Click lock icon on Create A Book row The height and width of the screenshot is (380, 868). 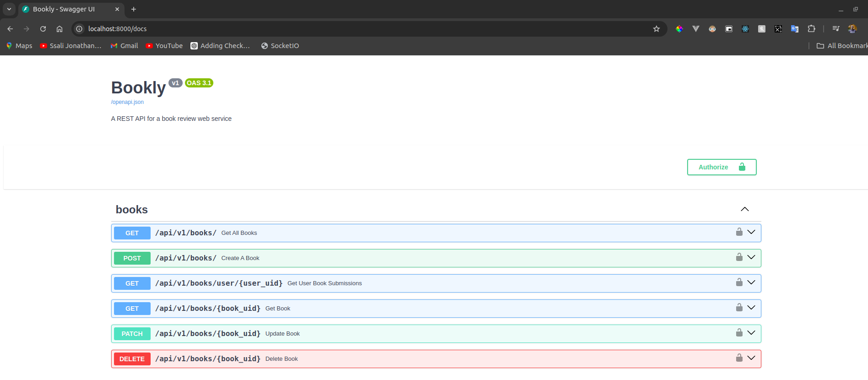coord(739,257)
